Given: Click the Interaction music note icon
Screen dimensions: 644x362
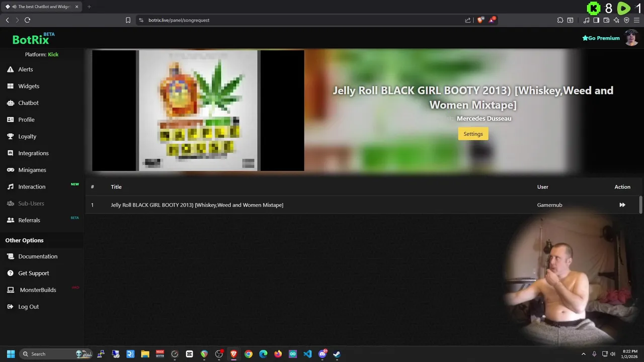Looking at the screenshot, I should point(10,187).
